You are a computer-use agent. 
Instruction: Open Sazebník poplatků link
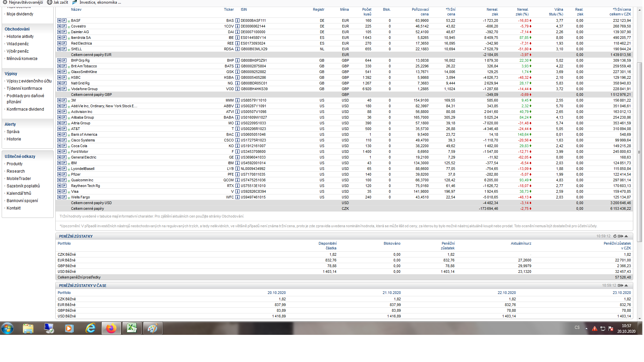[x=23, y=186]
